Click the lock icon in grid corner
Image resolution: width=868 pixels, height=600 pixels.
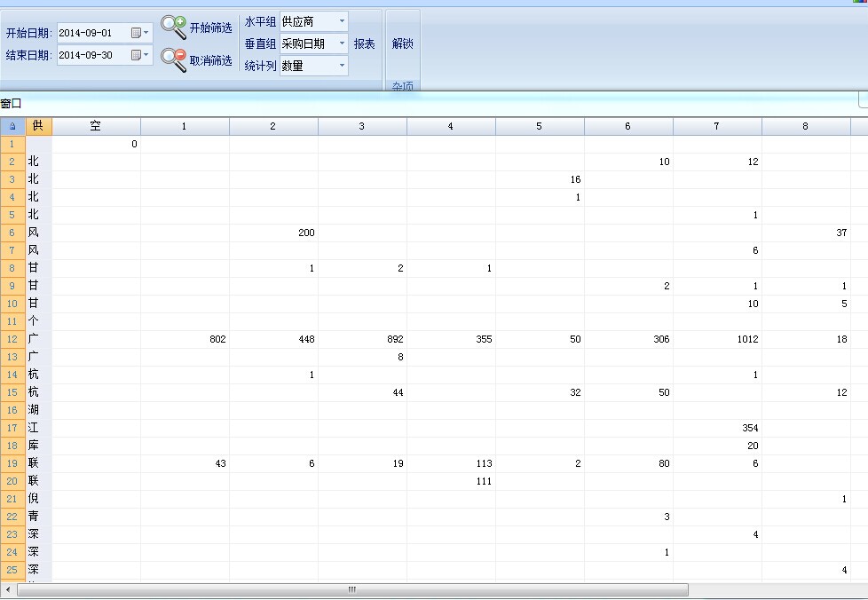click(x=12, y=126)
